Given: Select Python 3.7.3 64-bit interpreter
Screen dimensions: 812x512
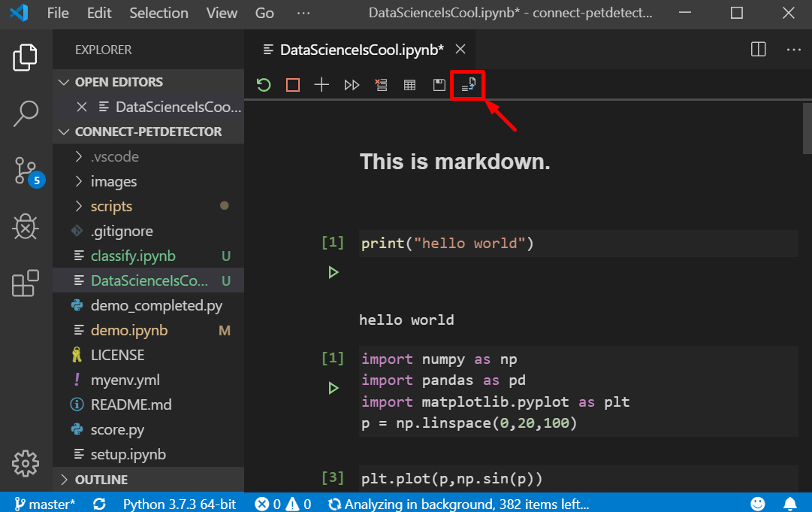Looking at the screenshot, I should [180, 504].
